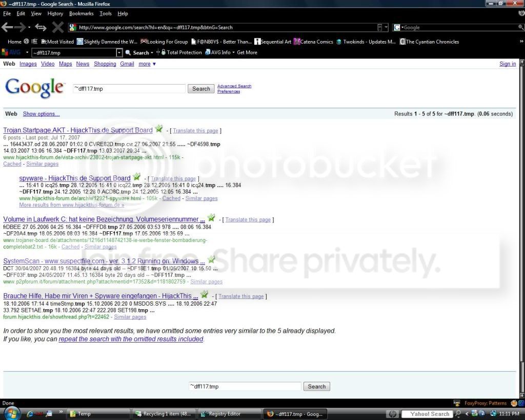Open Registry Editor from the taskbar

pos(225,414)
